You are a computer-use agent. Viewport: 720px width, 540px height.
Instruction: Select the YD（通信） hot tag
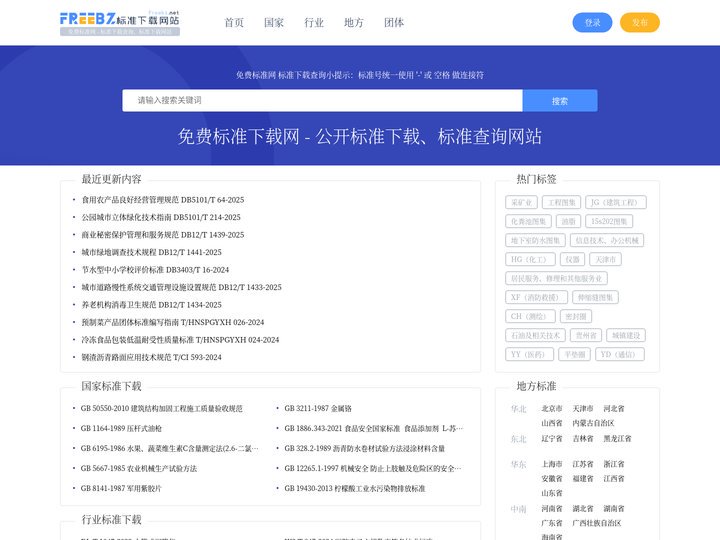point(620,354)
